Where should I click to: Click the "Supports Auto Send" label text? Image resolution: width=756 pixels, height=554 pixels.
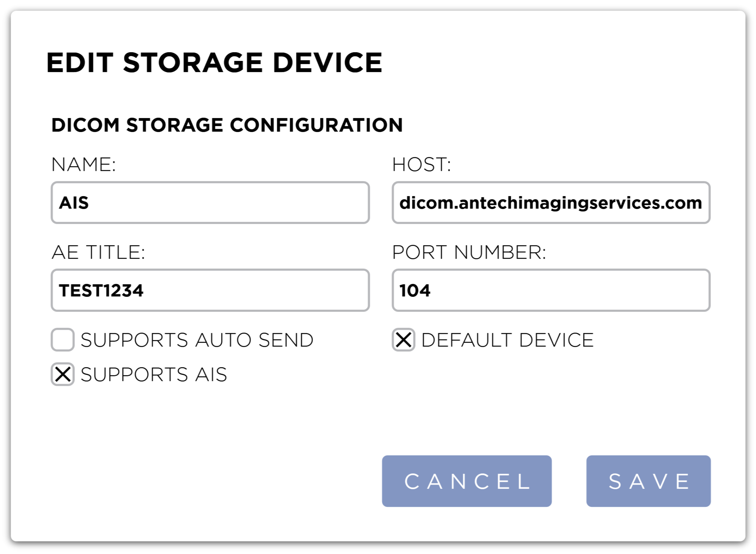[197, 340]
